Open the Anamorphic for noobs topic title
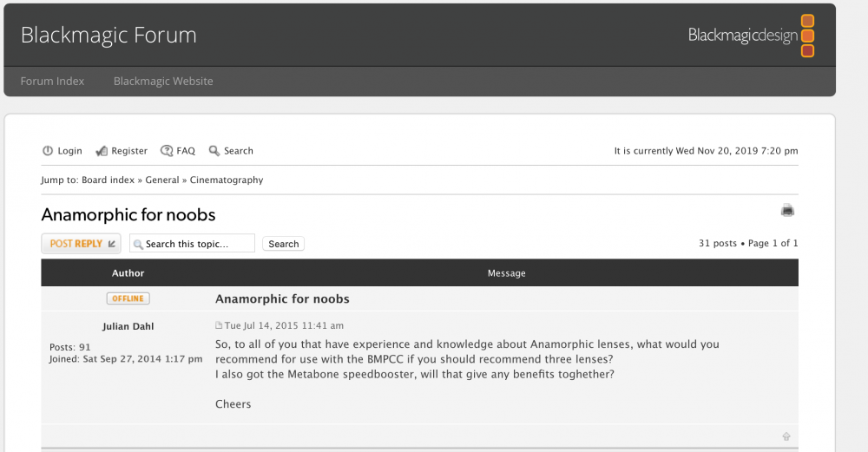 [128, 214]
